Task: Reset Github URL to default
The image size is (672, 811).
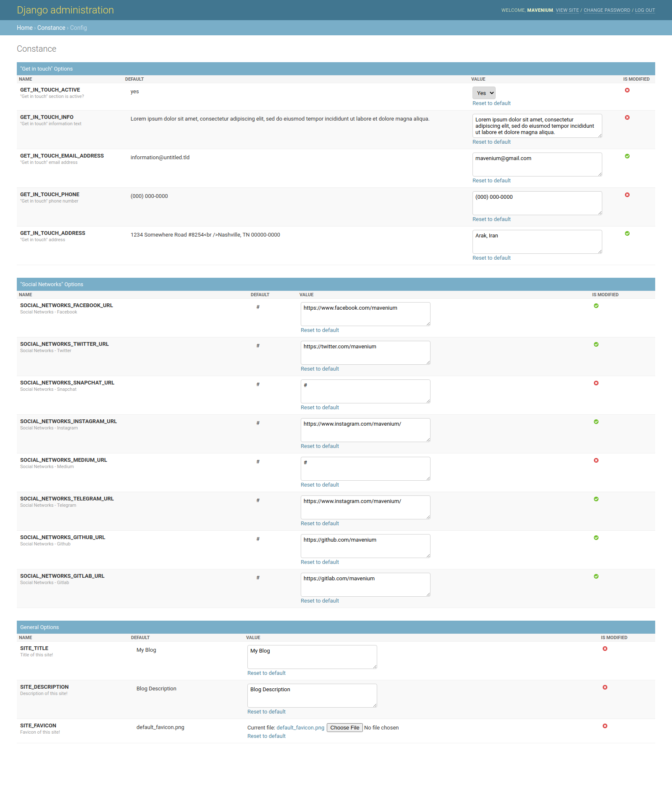Action: tap(320, 562)
